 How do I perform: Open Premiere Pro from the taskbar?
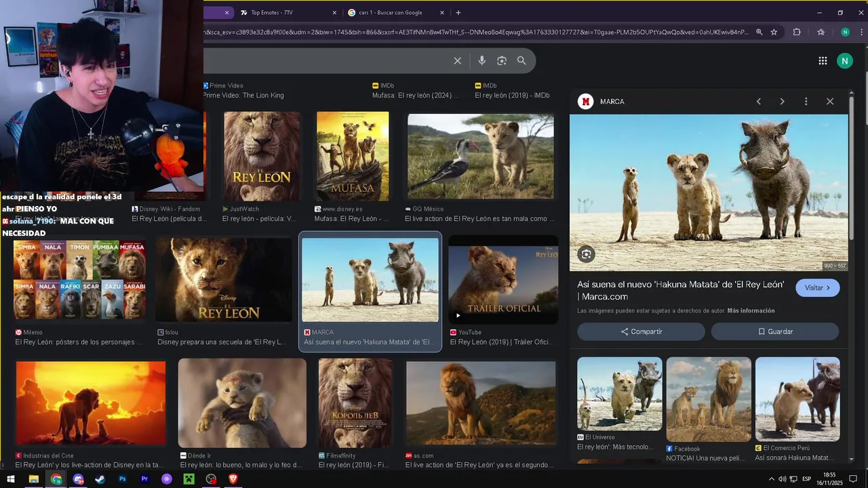tap(144, 479)
